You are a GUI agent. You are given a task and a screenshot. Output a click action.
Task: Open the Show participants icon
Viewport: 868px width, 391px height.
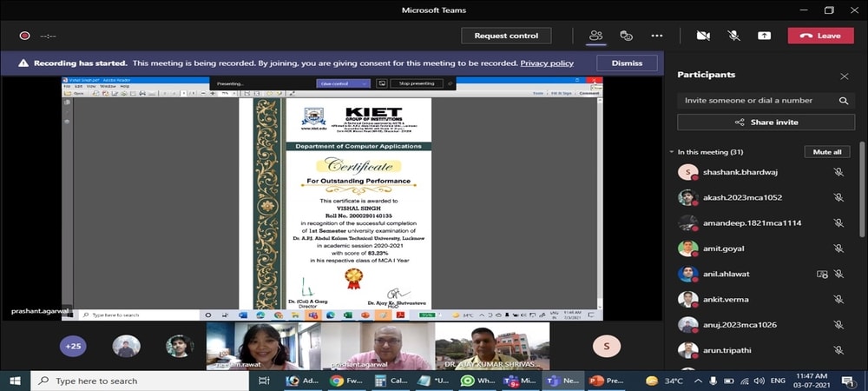pos(595,36)
